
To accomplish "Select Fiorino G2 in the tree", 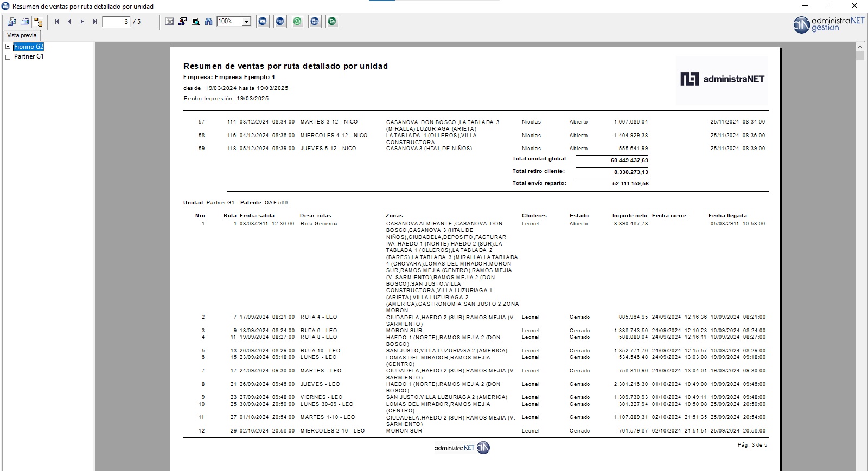I will click(x=29, y=47).
